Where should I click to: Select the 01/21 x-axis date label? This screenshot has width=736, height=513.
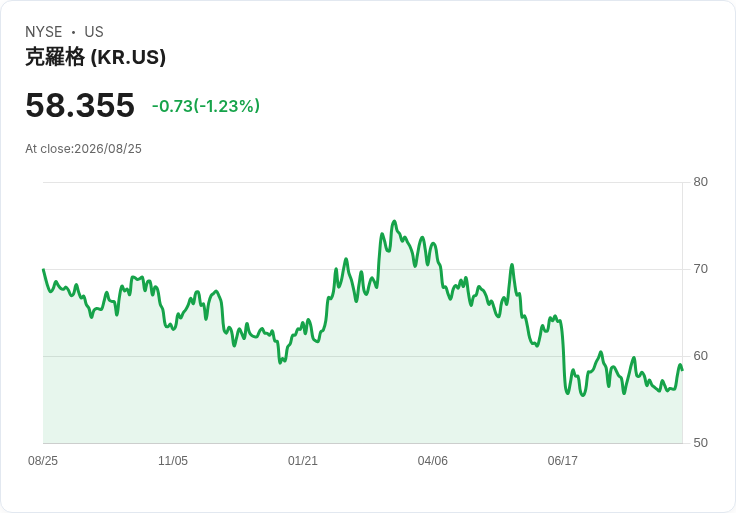tap(303, 460)
